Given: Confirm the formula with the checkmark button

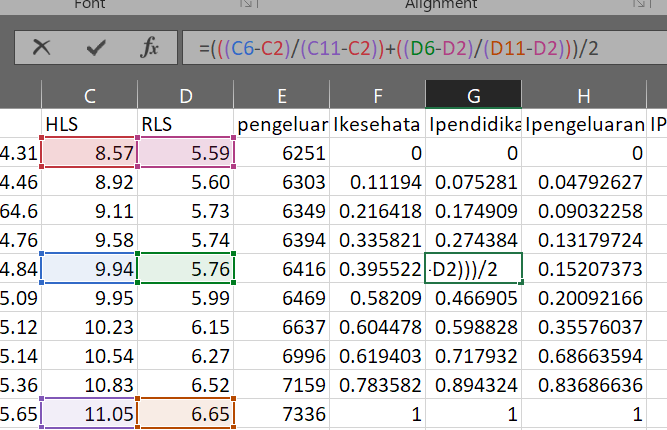Looking at the screenshot, I should [x=96, y=47].
